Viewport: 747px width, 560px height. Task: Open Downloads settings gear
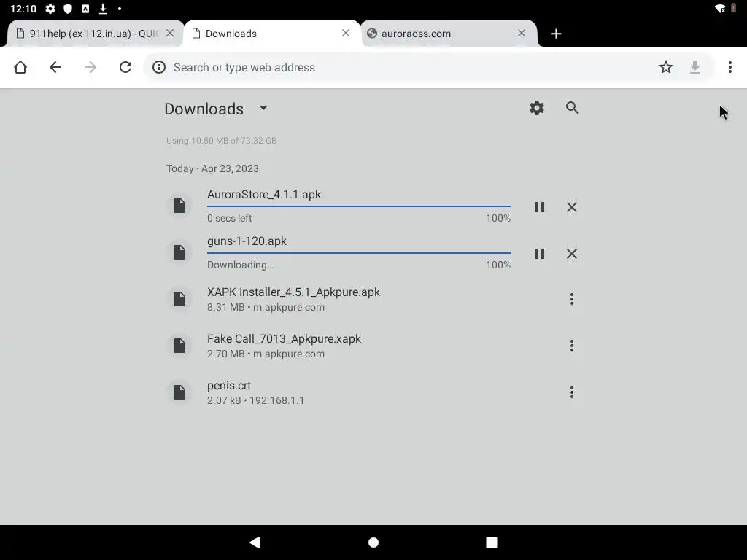point(537,108)
